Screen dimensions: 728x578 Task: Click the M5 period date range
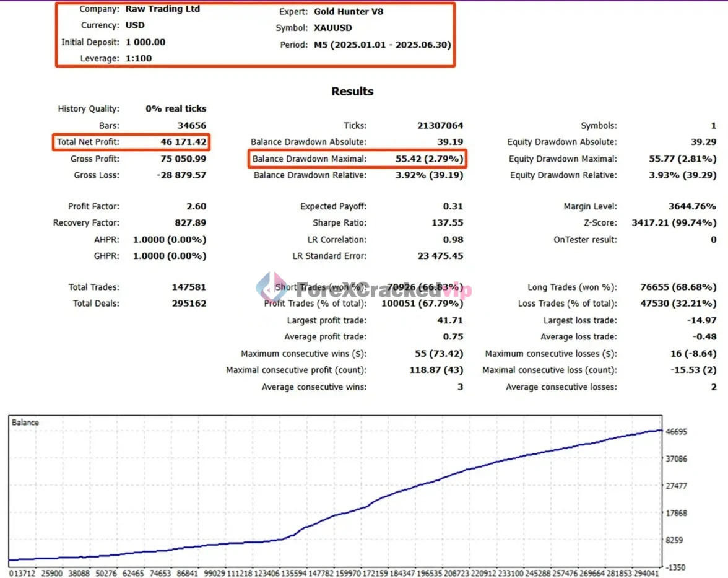coord(383,45)
